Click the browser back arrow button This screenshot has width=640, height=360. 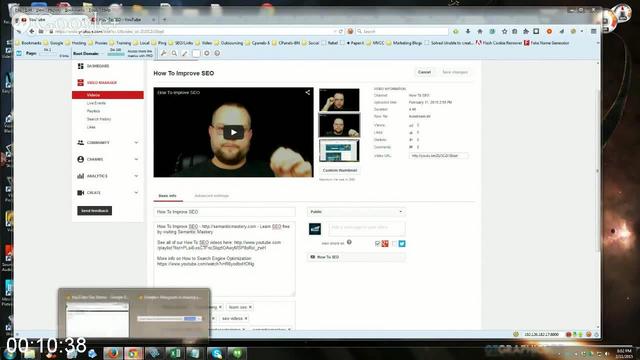(31, 31)
